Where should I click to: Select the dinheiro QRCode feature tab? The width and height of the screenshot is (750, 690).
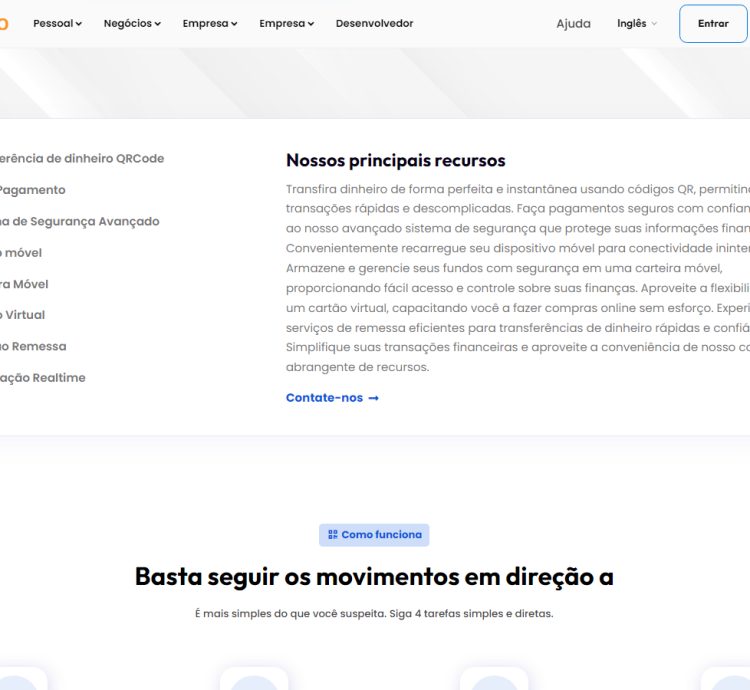[x=80, y=159]
